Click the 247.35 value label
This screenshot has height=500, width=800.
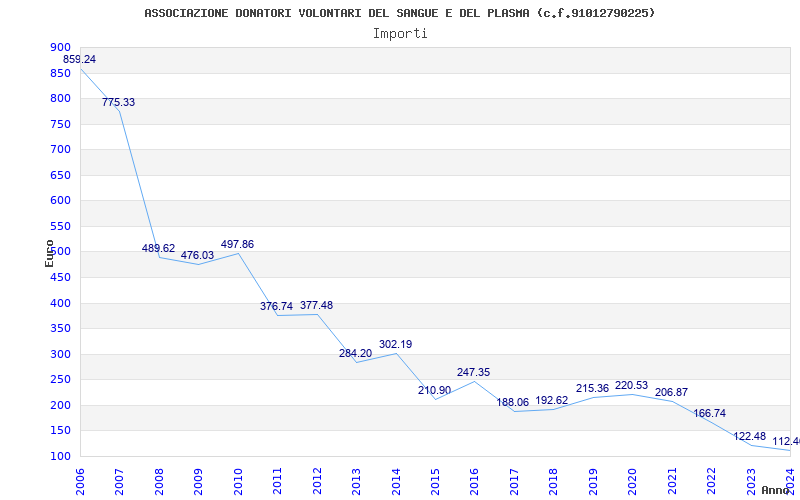tap(473, 372)
